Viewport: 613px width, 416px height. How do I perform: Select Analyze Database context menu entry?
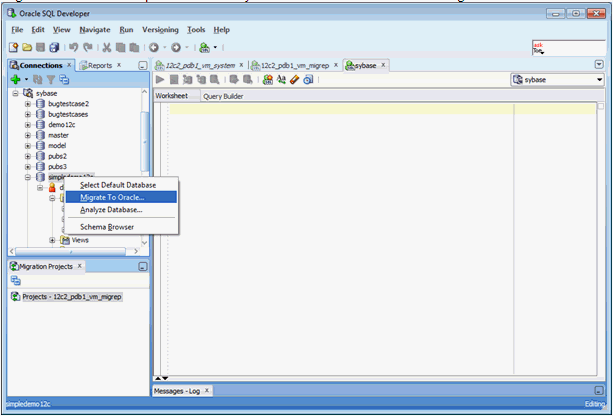(111, 209)
